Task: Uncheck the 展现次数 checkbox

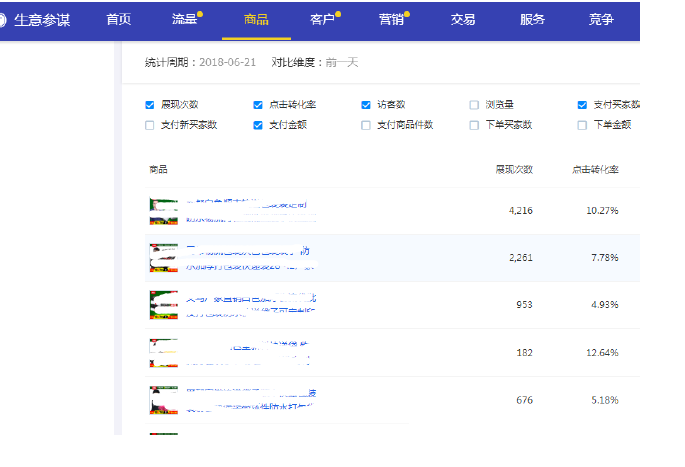Action: tap(150, 105)
